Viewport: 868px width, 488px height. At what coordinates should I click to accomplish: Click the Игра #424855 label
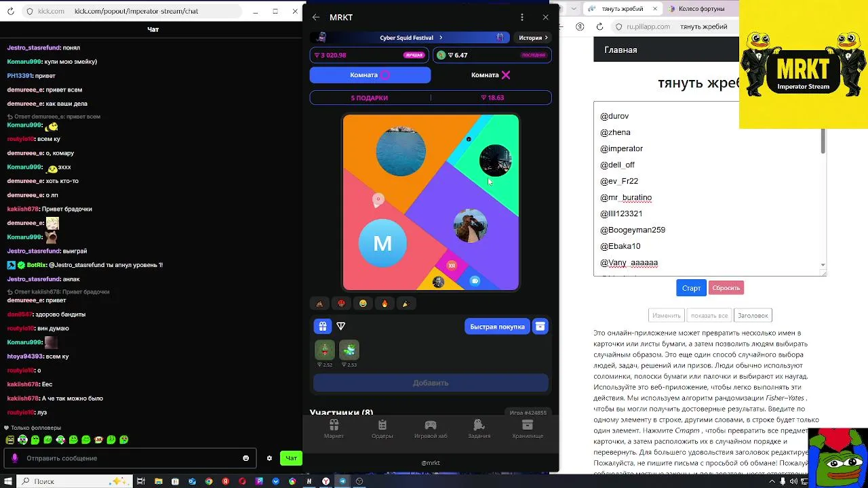528,413
